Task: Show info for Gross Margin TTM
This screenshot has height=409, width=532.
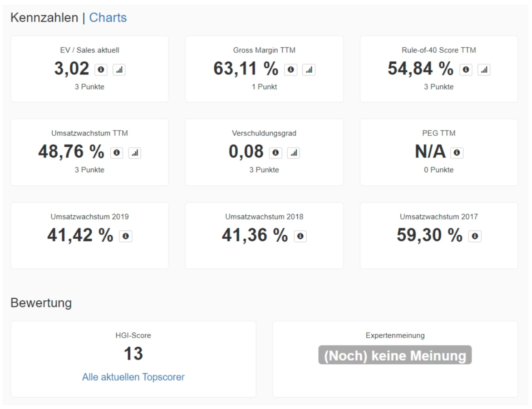Action: 291,70
